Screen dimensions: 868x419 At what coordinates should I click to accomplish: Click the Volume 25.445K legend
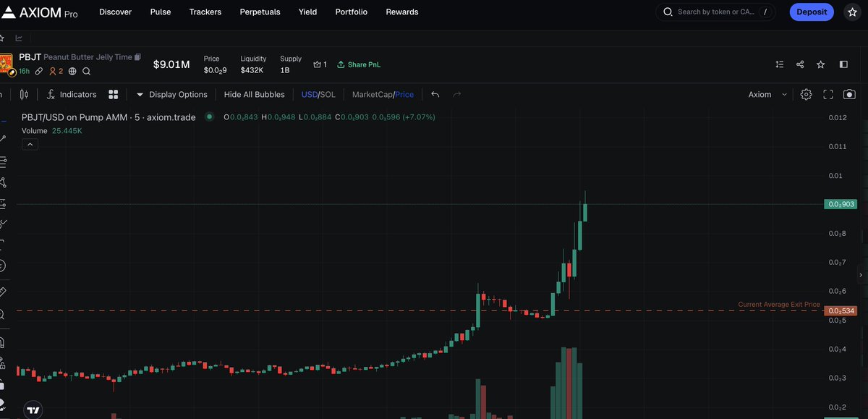[x=52, y=131]
